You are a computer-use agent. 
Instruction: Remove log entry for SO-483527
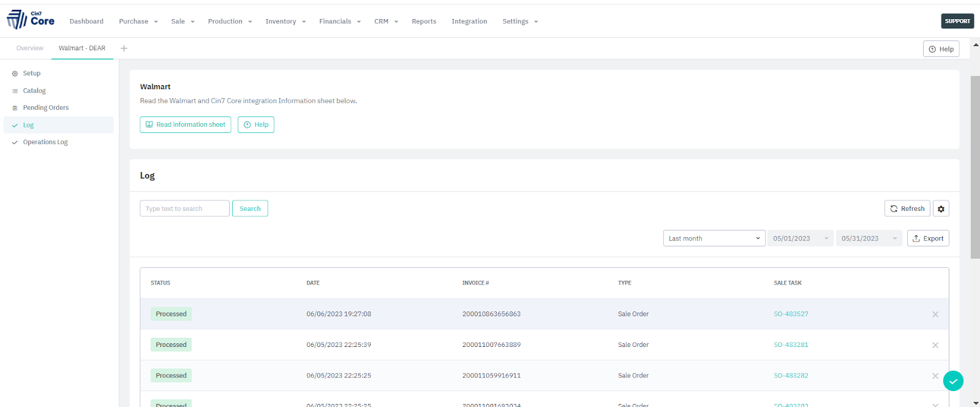coord(935,314)
